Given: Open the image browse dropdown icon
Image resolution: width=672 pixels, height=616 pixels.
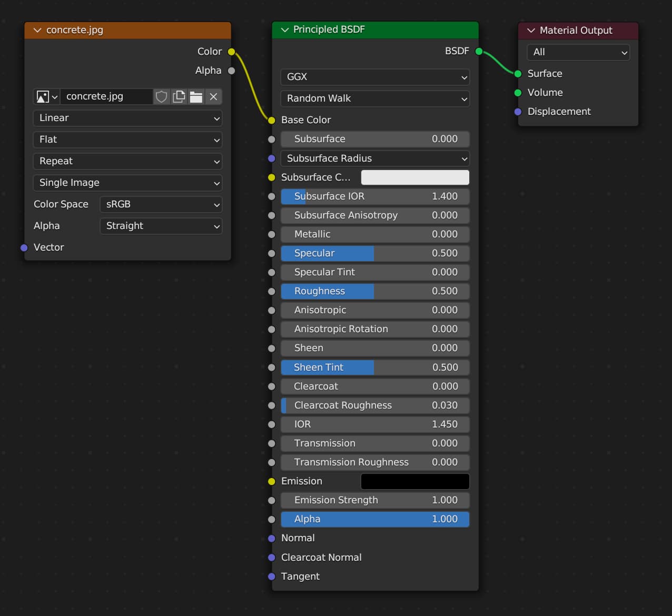Looking at the screenshot, I should [46, 97].
